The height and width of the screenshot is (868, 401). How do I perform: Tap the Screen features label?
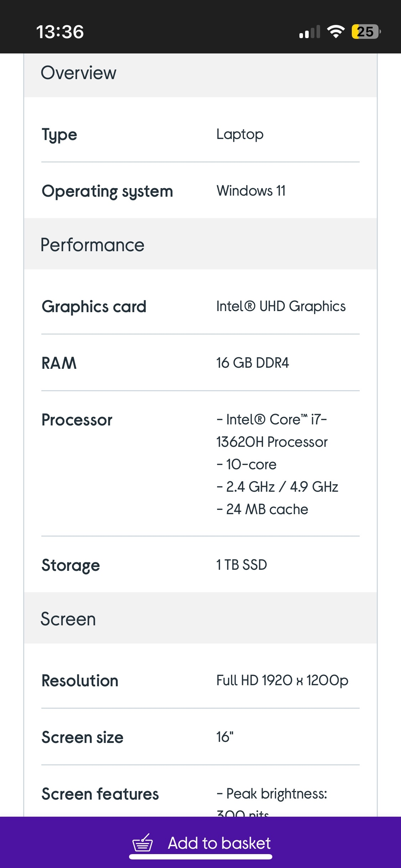tap(100, 794)
